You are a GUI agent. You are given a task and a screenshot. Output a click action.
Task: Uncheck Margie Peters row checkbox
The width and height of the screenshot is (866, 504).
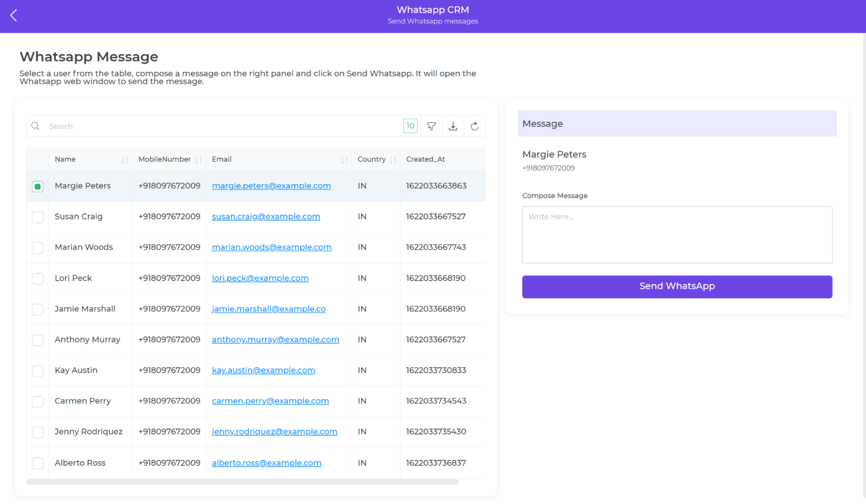click(38, 186)
